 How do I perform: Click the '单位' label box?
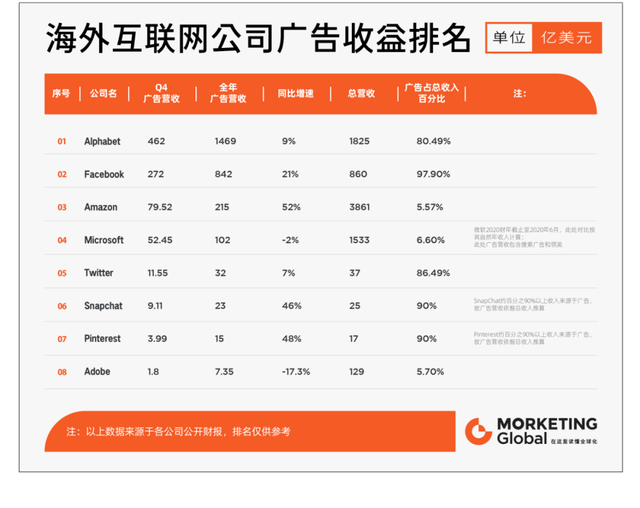tap(509, 38)
